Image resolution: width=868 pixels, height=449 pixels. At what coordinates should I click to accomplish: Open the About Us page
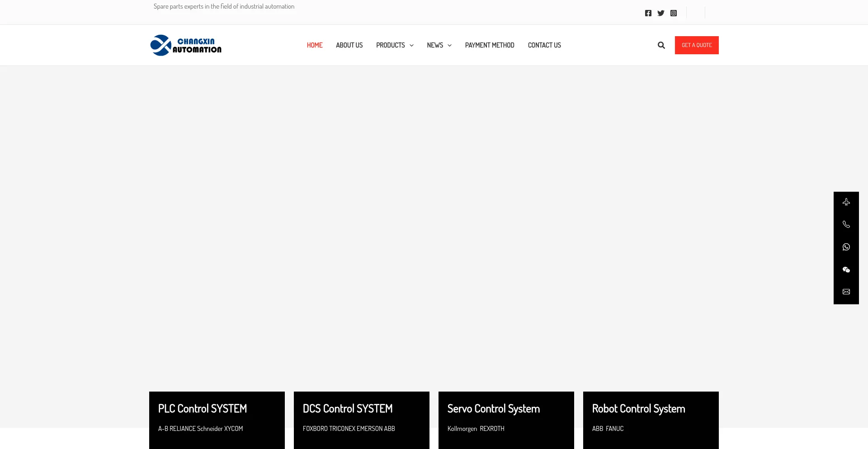349,45
